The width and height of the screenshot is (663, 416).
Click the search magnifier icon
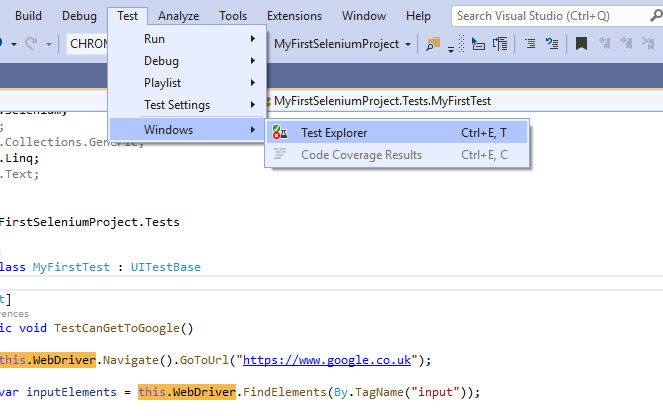[652, 16]
